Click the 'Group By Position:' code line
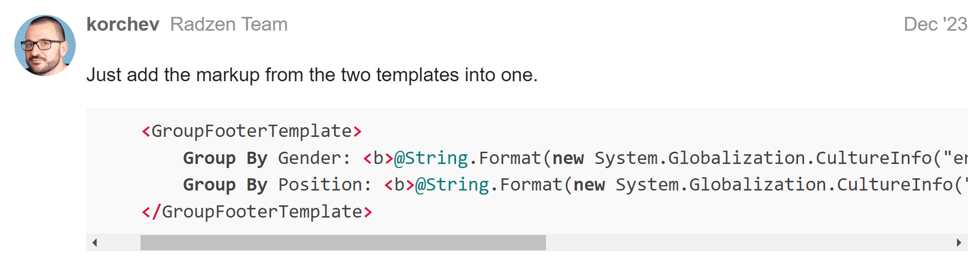980x260 pixels. pyautogui.click(x=575, y=184)
